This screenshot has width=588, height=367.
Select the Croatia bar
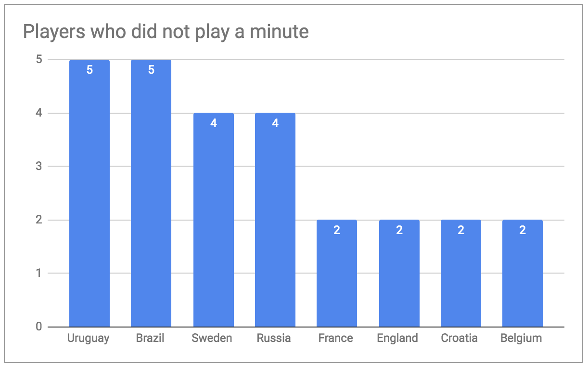(x=460, y=273)
